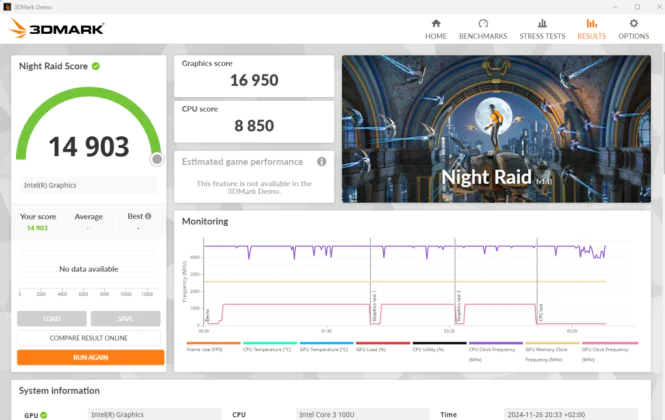
Task: Go to the Stress Tests tab
Action: coord(542,30)
